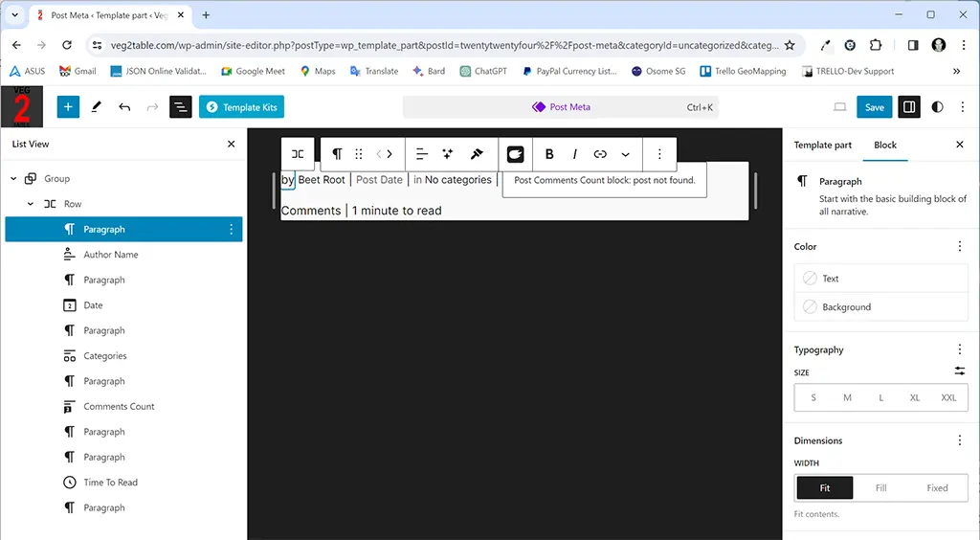Select Comments Count in List View
This screenshot has width=980, height=540.
(x=119, y=407)
